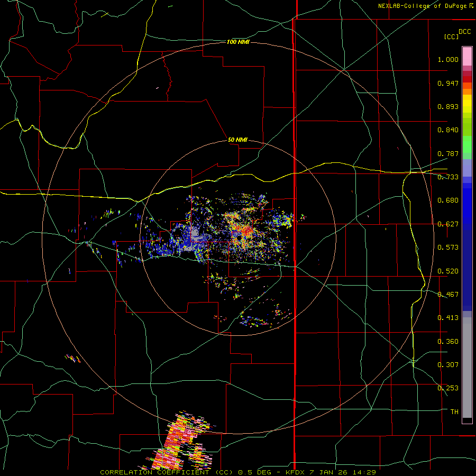Pick the bright green segment of the color bar
Viewport: 476px width, 476px height.
pos(467,144)
